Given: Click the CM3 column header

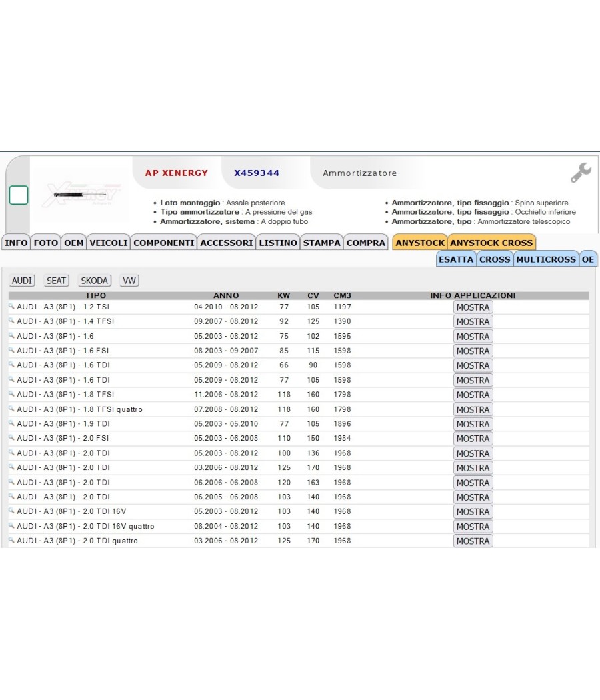Looking at the screenshot, I should [343, 295].
